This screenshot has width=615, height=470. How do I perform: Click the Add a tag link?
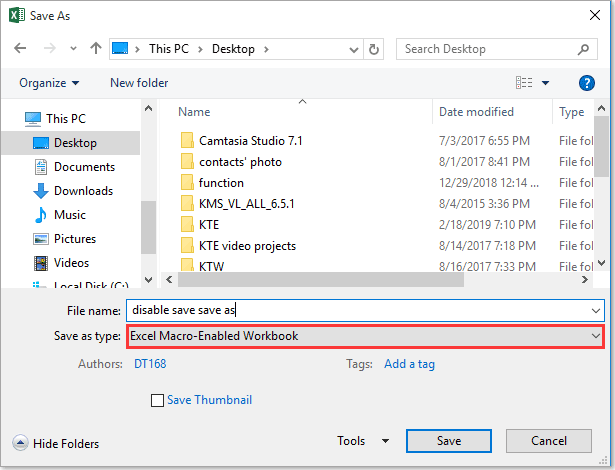click(x=409, y=364)
